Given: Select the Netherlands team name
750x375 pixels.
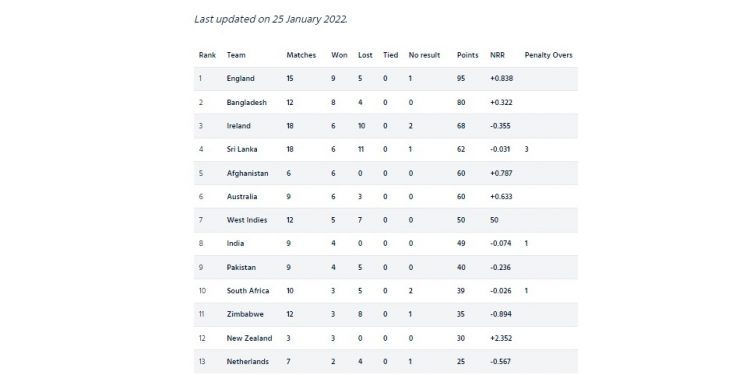Looking at the screenshot, I should coord(248,362).
